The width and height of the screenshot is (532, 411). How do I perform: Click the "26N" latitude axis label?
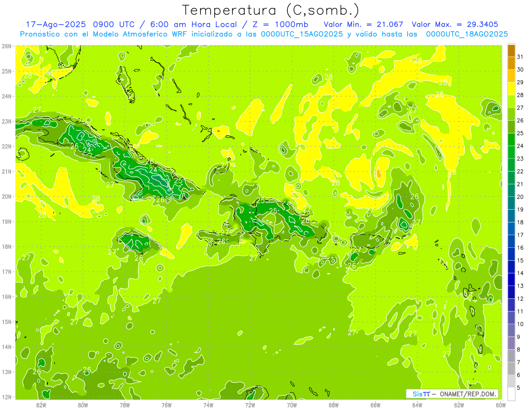pyautogui.click(x=7, y=46)
